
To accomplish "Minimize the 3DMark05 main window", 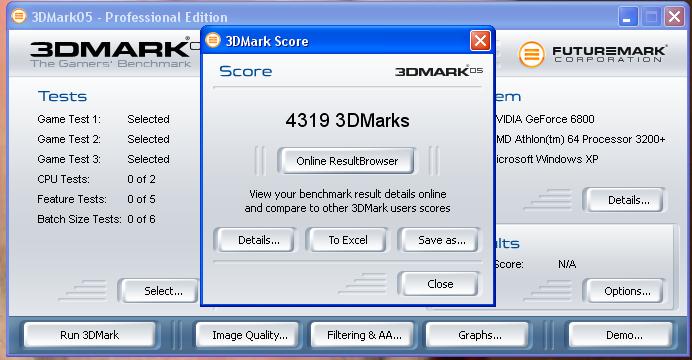I will pyautogui.click(x=627, y=17).
